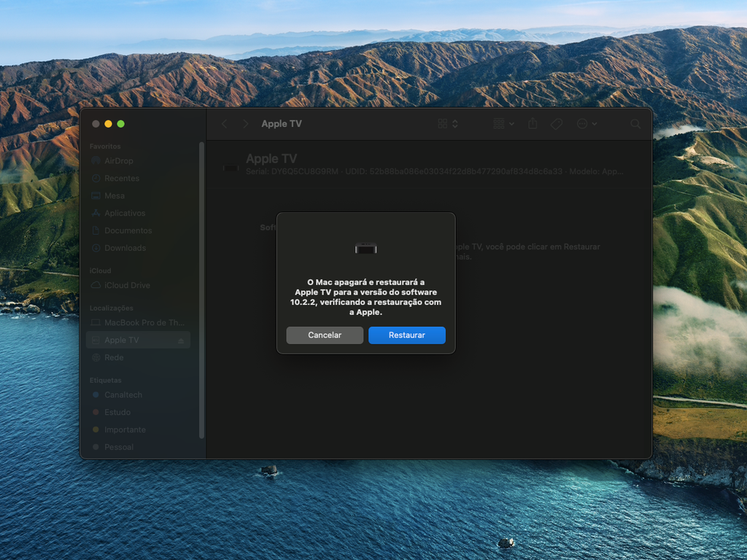This screenshot has width=747, height=560.
Task: Filter by Importante tag
Action: click(138, 429)
